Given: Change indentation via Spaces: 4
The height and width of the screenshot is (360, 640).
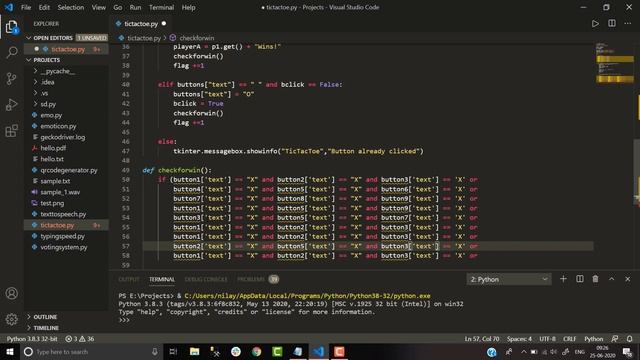Looking at the screenshot, I should (x=519, y=339).
